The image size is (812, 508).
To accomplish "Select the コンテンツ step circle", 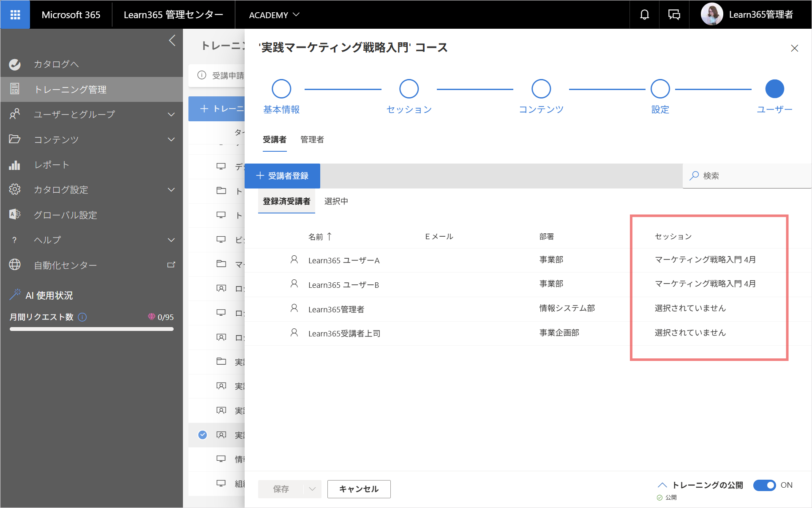I will (x=541, y=89).
